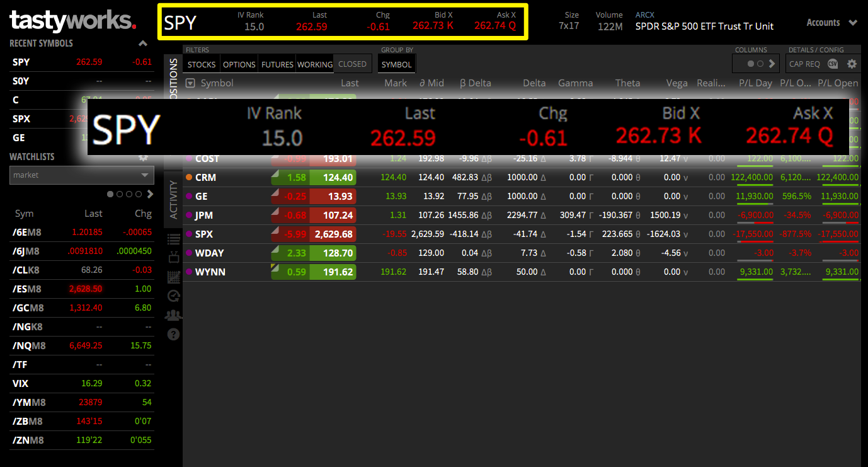Viewport: 868px width, 467px height.
Task: Advance columns with the chevron arrow
Action: 772,63
